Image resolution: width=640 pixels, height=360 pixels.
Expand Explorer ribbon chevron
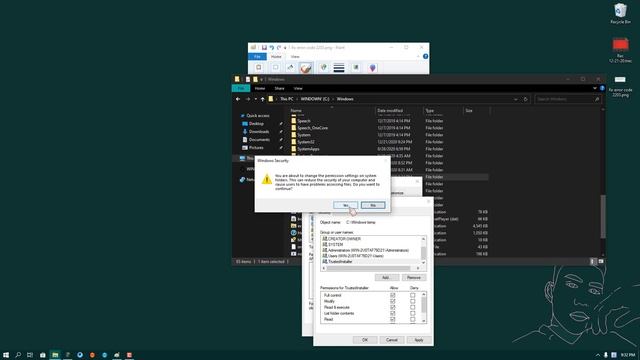point(595,88)
